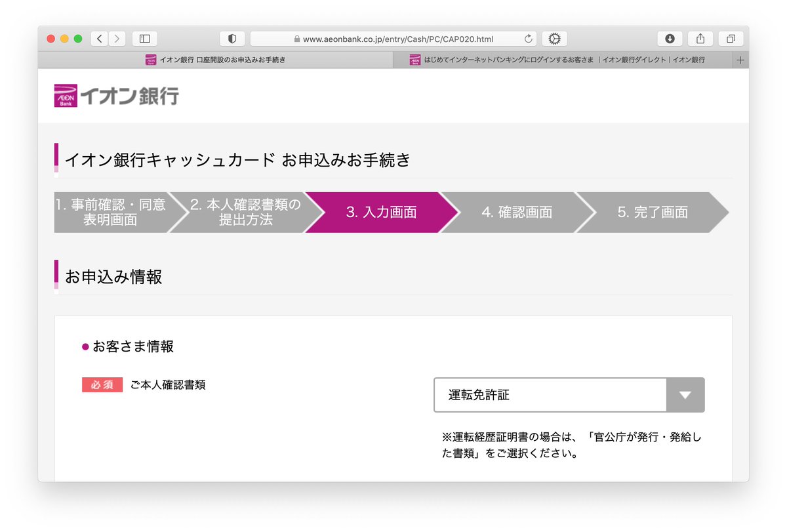Click the ご本人確認書類 field label
The image size is (787, 532).
coord(168,385)
